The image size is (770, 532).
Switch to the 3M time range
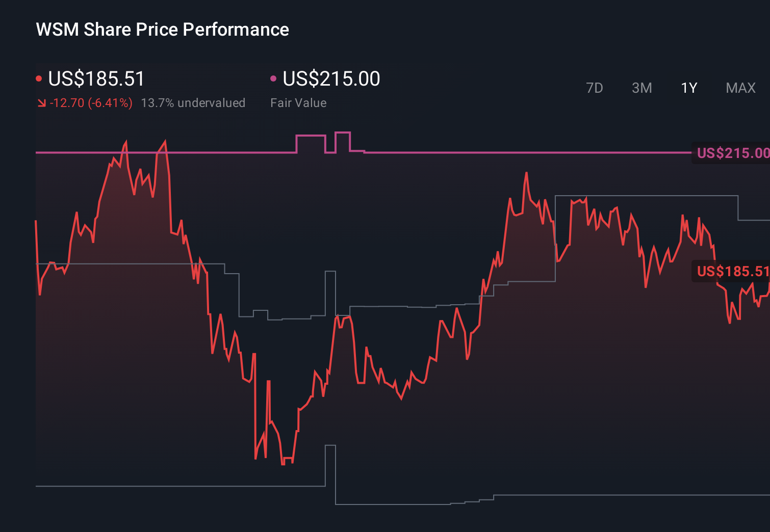click(641, 88)
